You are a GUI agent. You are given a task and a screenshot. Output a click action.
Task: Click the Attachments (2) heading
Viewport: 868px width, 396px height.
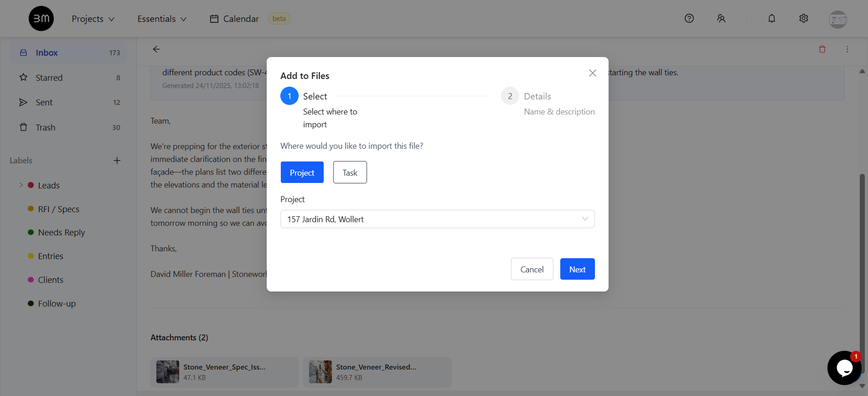[x=179, y=338]
